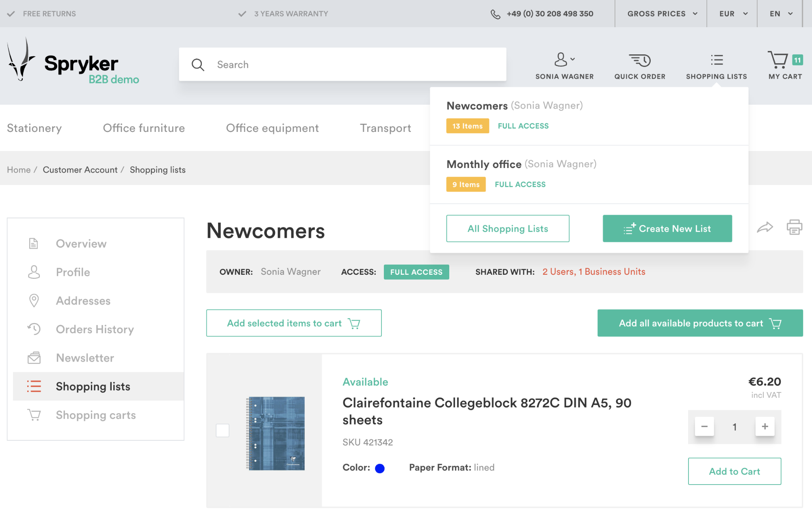This screenshot has width=812, height=513.
Task: Click Create New List button
Action: click(x=667, y=228)
